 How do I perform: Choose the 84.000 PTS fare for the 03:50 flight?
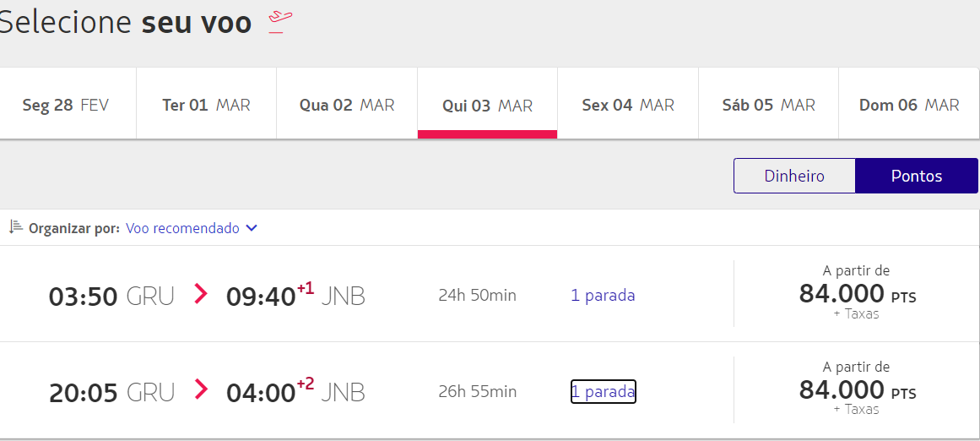point(857,294)
